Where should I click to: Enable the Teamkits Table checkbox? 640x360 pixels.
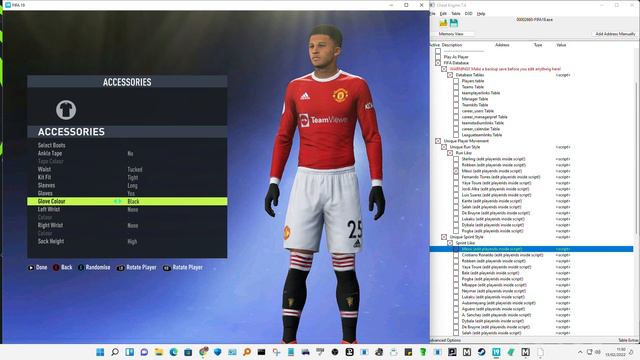(x=456, y=105)
